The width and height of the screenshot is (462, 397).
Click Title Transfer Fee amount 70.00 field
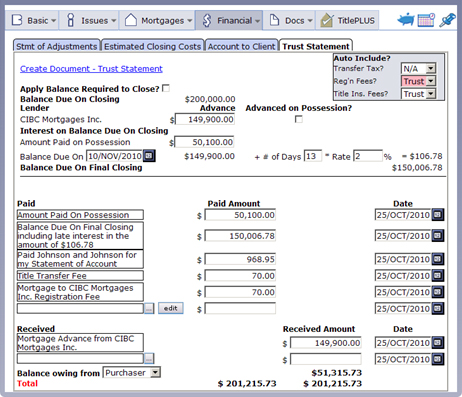(240, 276)
